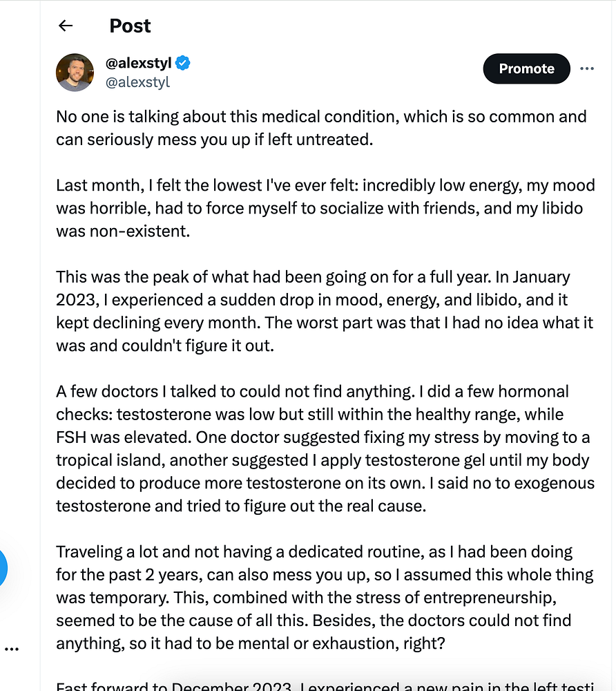Click the paragraph starting "This was the peak"
Image resolution: width=616 pixels, height=691 pixels.
[x=314, y=311]
